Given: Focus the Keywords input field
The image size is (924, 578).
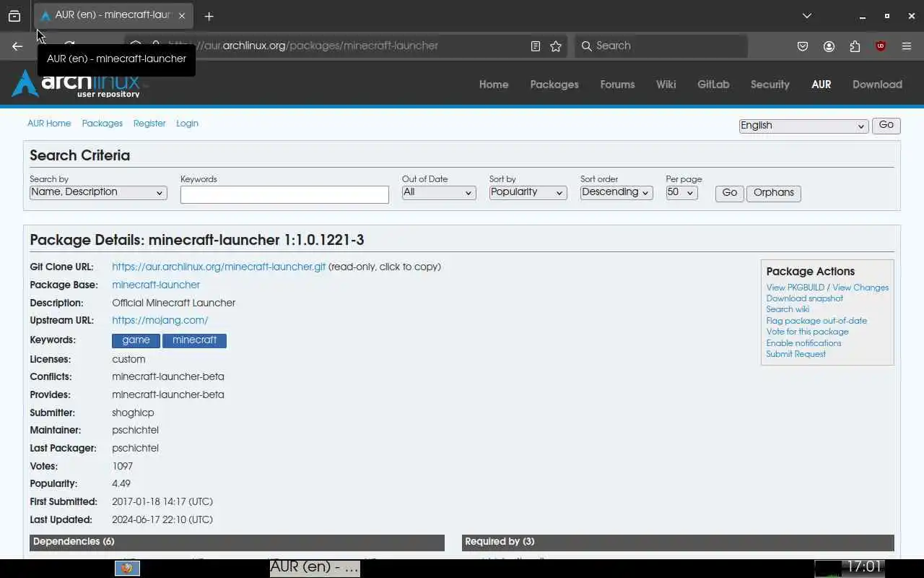Looking at the screenshot, I should [x=284, y=194].
